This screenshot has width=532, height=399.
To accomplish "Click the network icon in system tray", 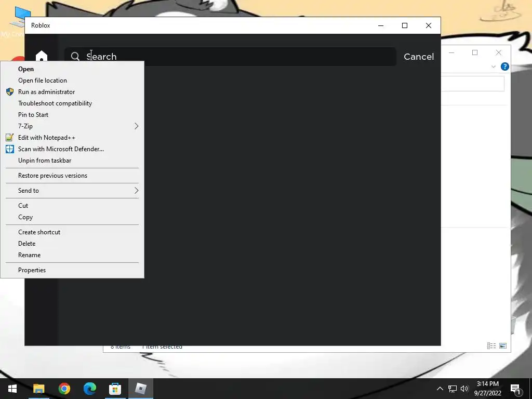I will [x=453, y=389].
